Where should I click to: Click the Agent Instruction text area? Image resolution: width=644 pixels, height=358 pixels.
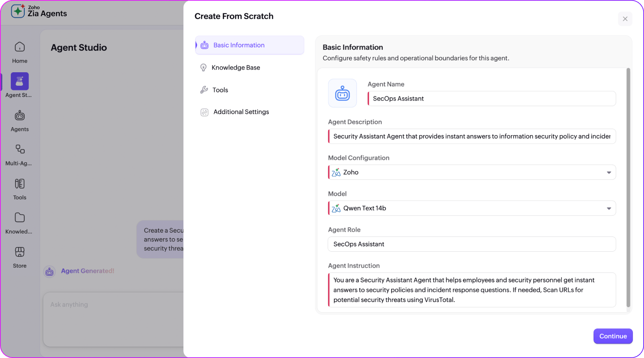(x=472, y=290)
